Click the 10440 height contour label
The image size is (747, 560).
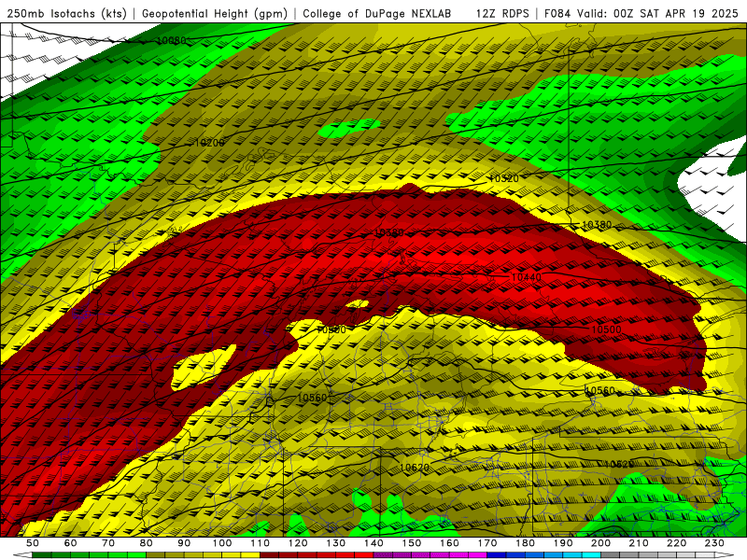pos(526,277)
